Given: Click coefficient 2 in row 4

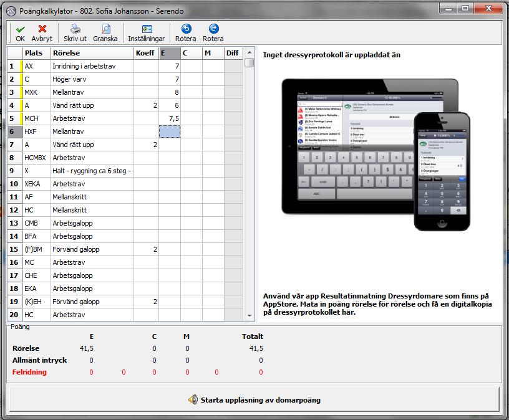Looking at the screenshot, I should pos(146,105).
